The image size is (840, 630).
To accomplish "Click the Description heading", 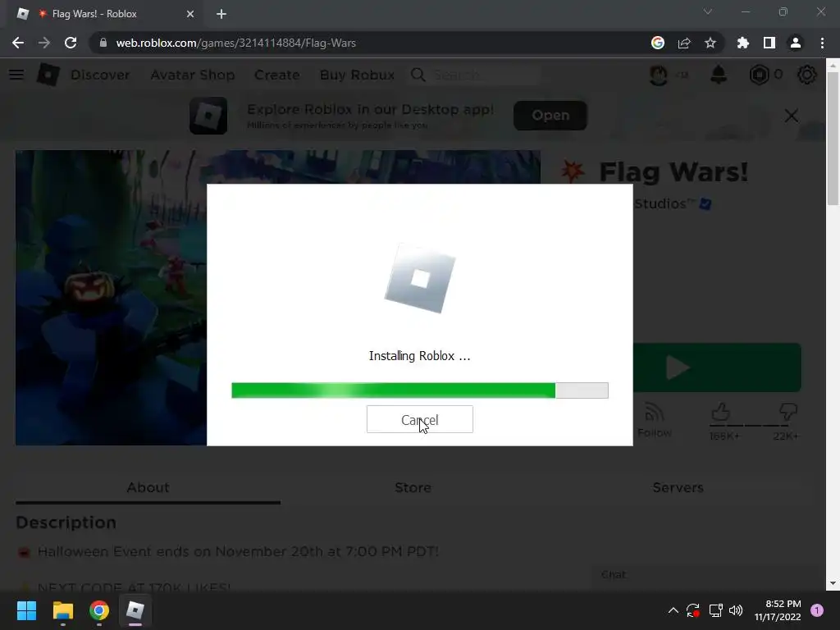I will (x=66, y=523).
